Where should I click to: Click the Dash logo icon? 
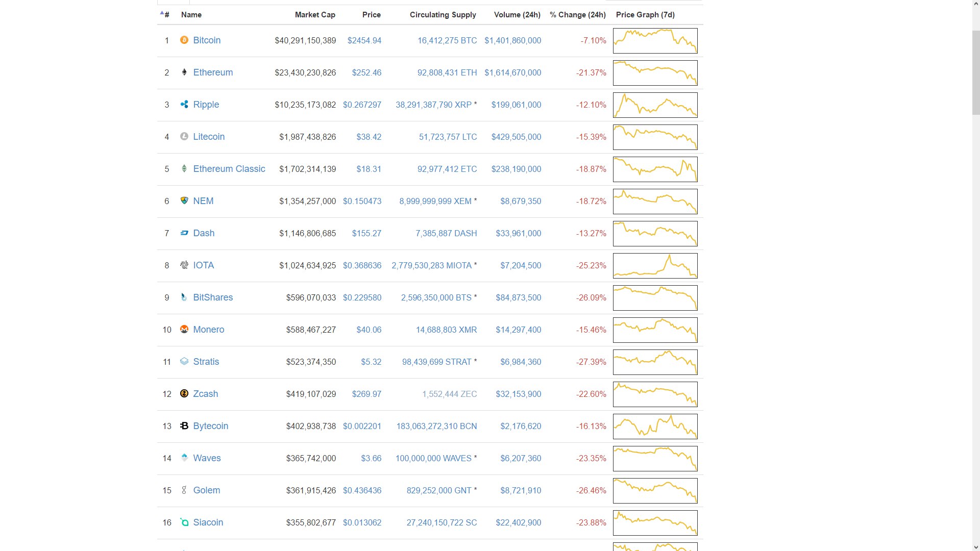[184, 233]
